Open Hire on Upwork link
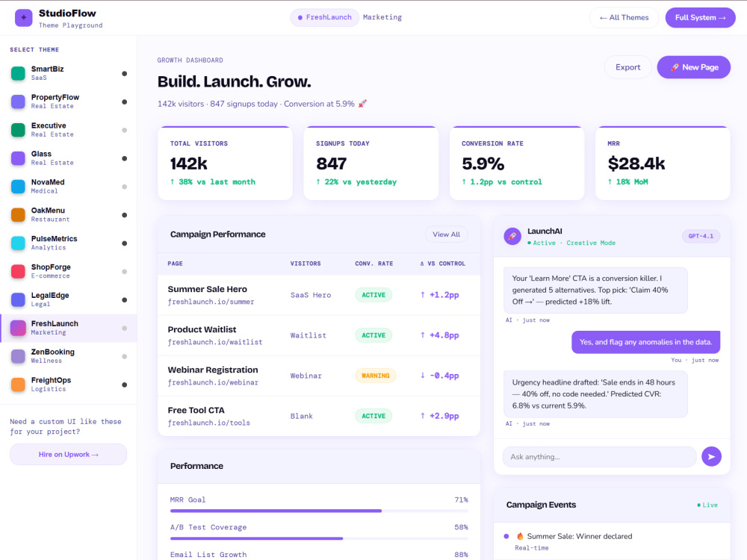Image resolution: width=747 pixels, height=560 pixels. [68, 454]
